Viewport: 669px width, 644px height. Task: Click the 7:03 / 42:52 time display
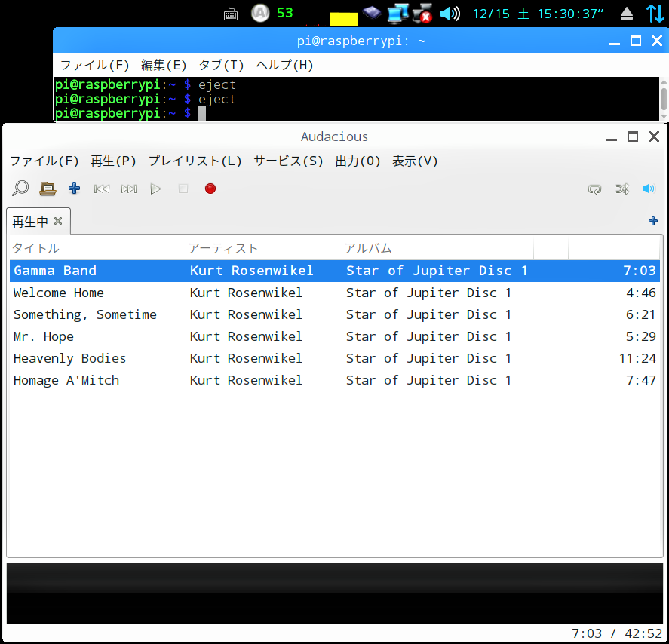pyautogui.click(x=617, y=633)
